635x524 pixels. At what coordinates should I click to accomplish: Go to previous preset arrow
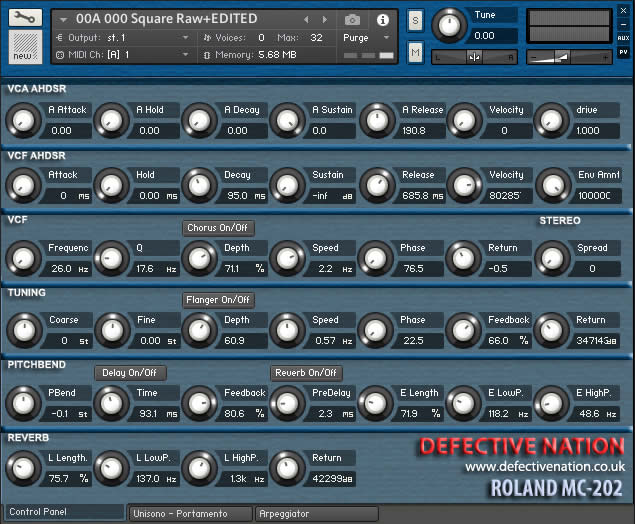[x=306, y=19]
